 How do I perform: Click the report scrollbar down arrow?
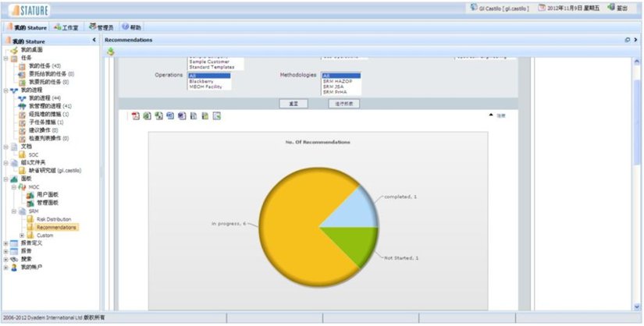click(x=637, y=307)
